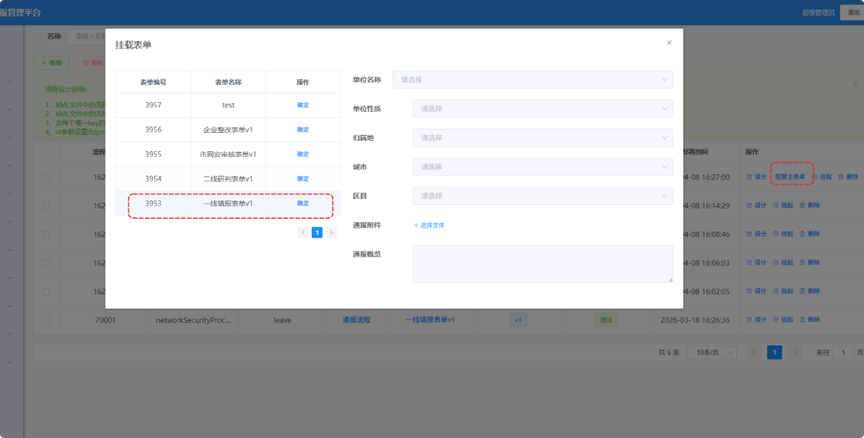Open the 10条/页 page size dropdown
This screenshot has height=438, width=864.
pyautogui.click(x=711, y=353)
